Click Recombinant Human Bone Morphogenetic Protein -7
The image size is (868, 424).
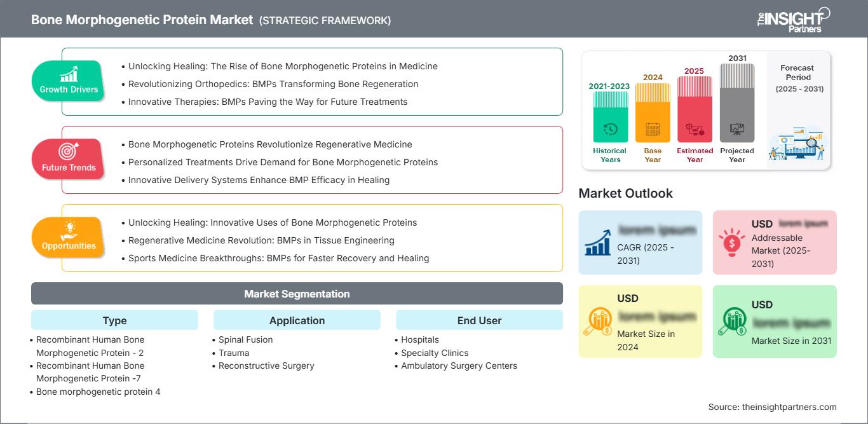[90, 372]
